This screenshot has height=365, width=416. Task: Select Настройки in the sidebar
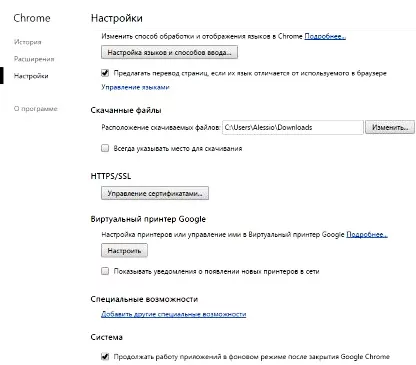click(x=31, y=76)
